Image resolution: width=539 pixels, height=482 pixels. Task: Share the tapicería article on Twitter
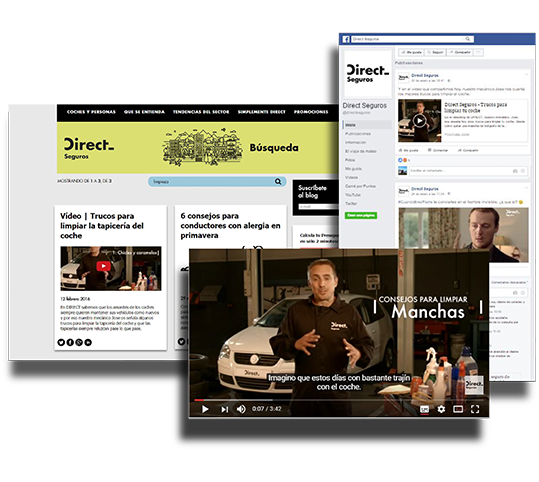click(x=61, y=342)
